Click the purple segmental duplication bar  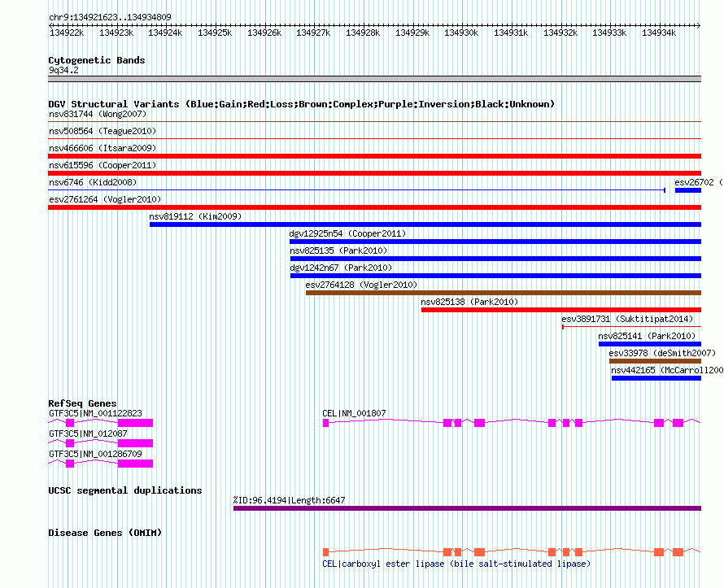pos(467,508)
